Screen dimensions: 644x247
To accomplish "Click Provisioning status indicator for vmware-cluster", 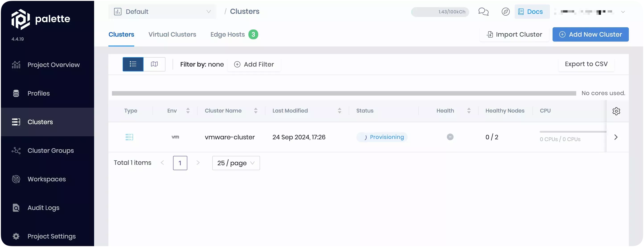I will pos(382,137).
